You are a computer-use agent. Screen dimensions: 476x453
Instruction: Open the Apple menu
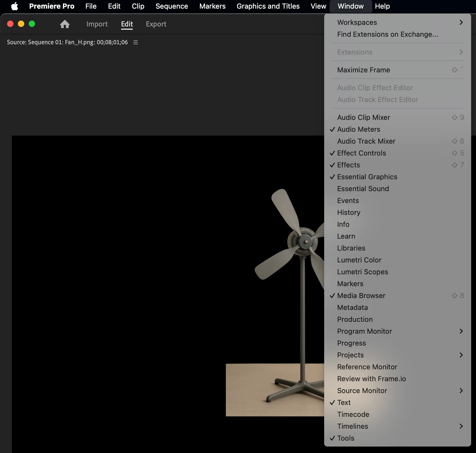tap(15, 6)
